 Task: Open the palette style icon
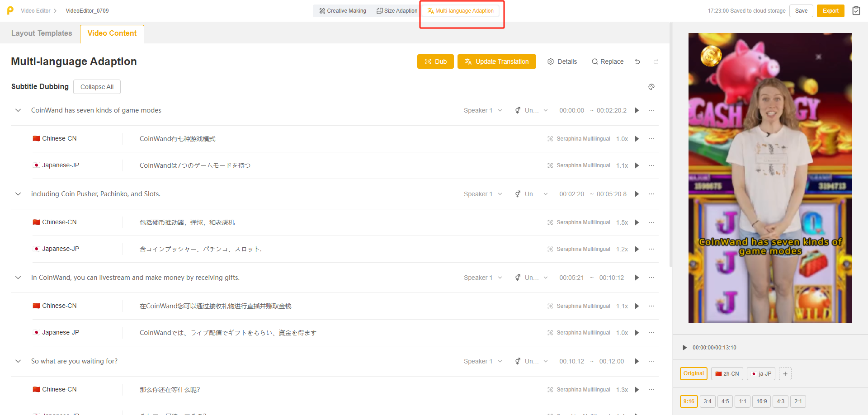click(651, 87)
